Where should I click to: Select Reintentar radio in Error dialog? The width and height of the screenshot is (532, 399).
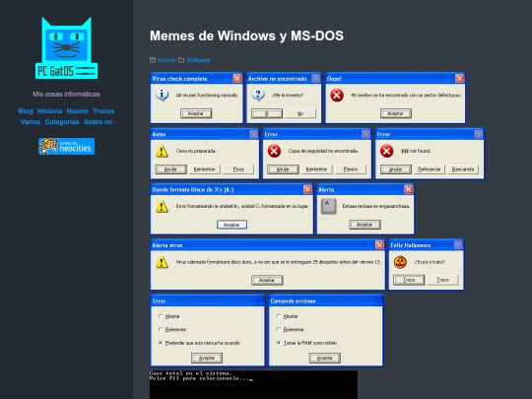[161, 329]
